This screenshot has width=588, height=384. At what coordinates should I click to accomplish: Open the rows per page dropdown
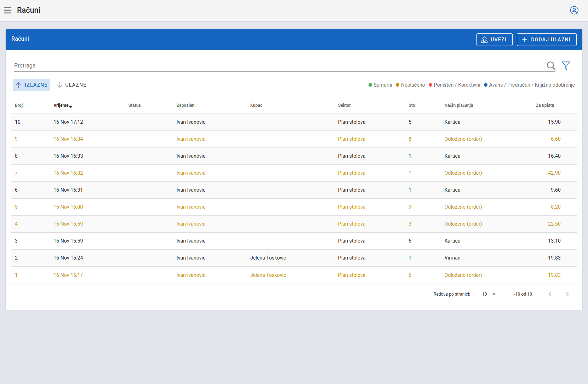(490, 294)
